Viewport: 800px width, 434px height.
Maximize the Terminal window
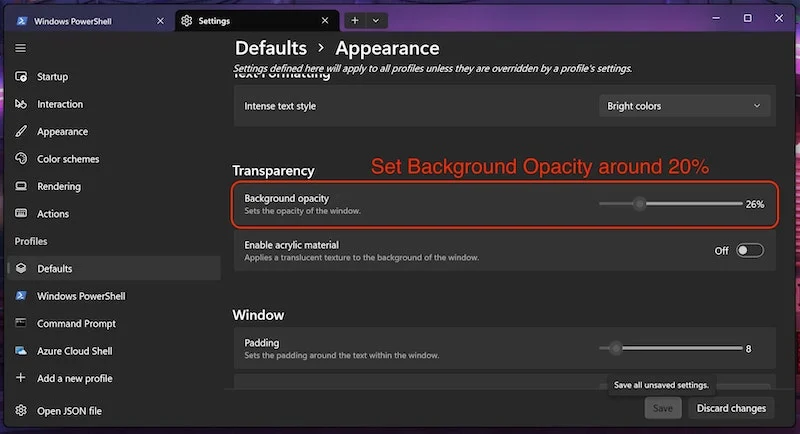[747, 18]
